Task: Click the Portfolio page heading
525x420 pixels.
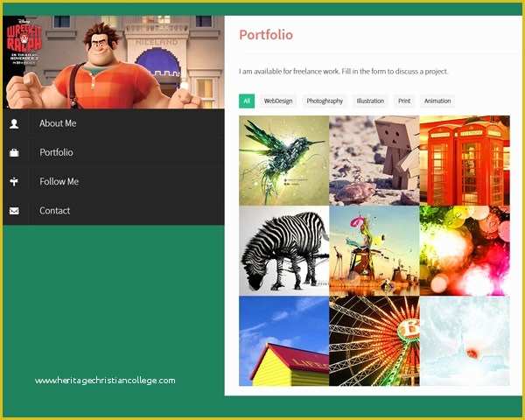Action: pyautogui.click(x=266, y=35)
